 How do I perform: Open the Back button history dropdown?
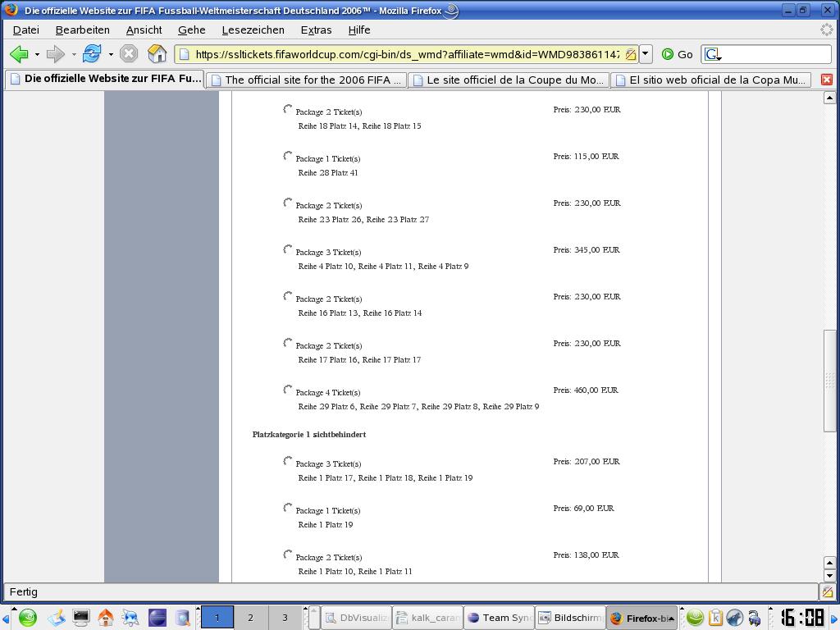click(37, 54)
